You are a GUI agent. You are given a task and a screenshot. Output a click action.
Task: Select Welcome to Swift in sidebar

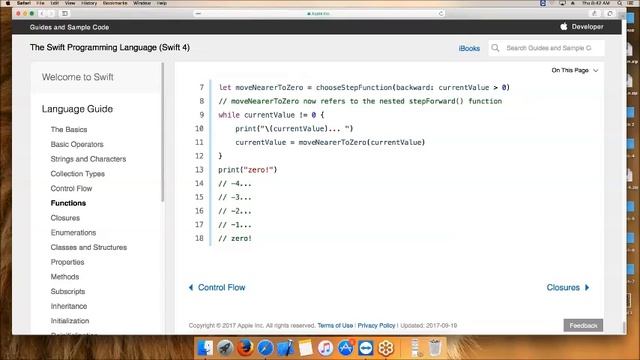click(x=78, y=77)
